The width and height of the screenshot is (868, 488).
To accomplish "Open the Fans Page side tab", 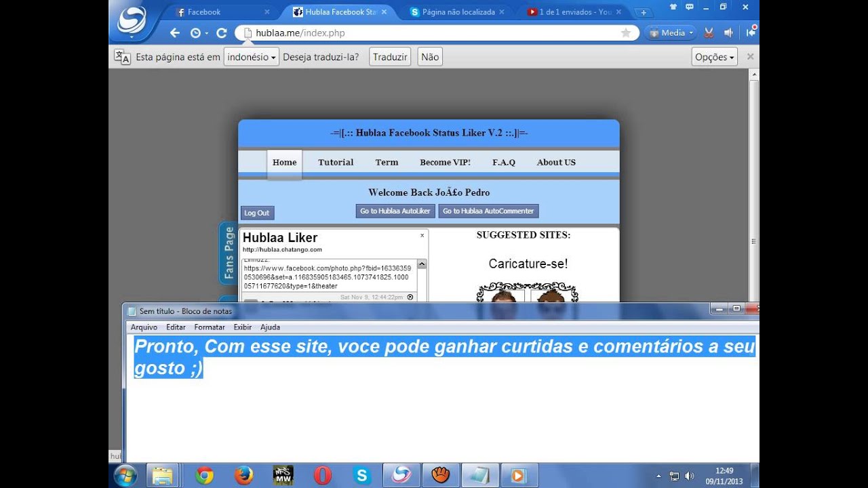I will click(x=229, y=253).
